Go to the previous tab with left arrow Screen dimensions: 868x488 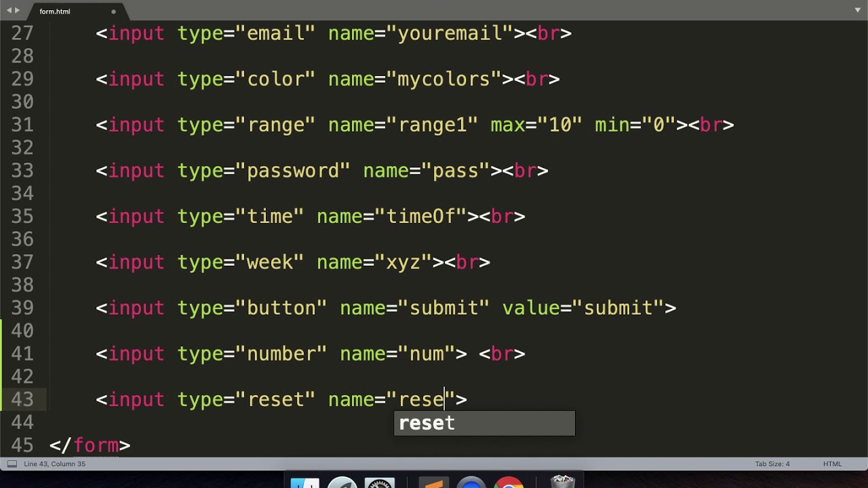click(x=9, y=10)
